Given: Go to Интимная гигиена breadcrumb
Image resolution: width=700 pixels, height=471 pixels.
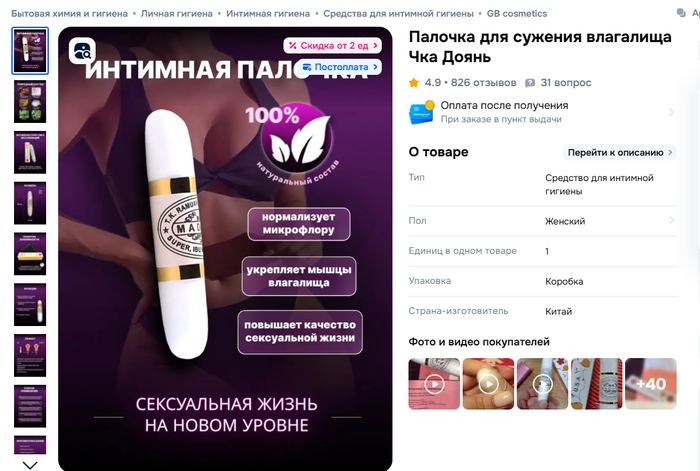Looking at the screenshot, I should (268, 14).
